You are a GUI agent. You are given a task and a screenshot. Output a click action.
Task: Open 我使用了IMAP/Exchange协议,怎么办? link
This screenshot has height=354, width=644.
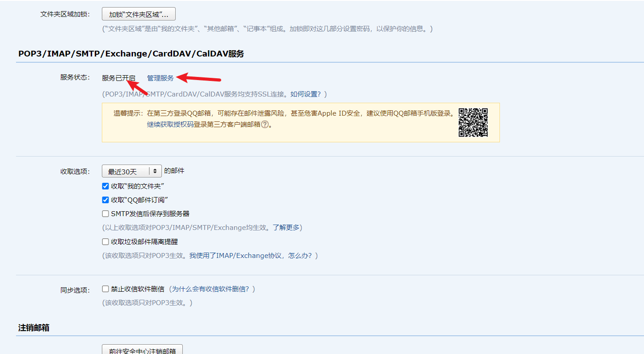(251, 256)
